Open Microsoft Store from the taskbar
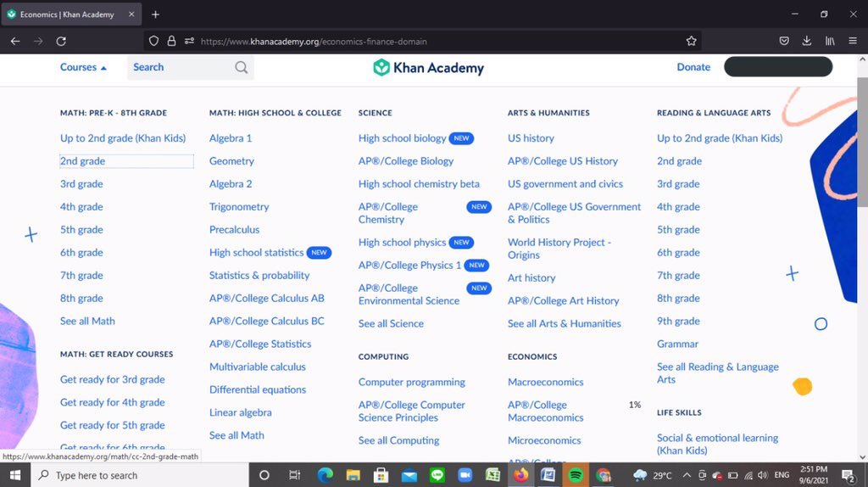 coord(381,475)
